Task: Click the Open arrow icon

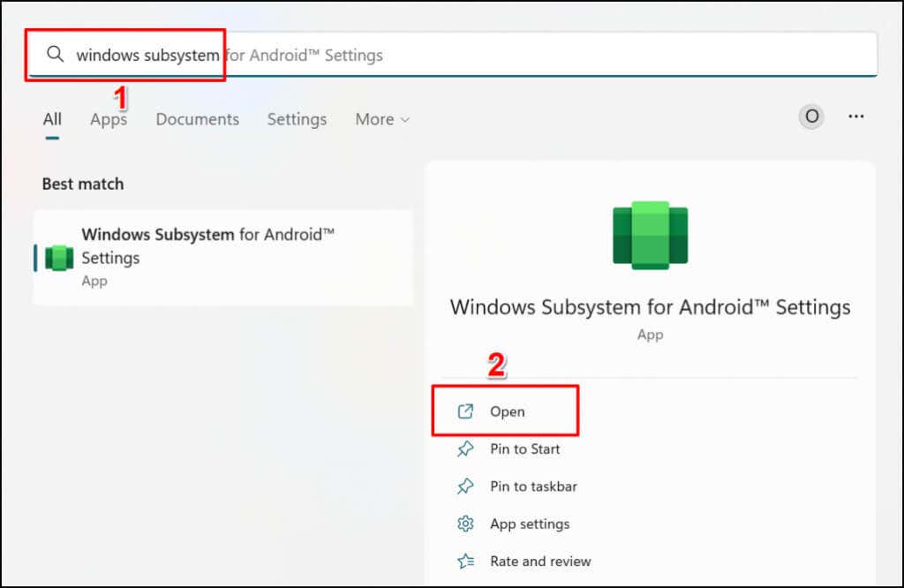Action: point(465,411)
